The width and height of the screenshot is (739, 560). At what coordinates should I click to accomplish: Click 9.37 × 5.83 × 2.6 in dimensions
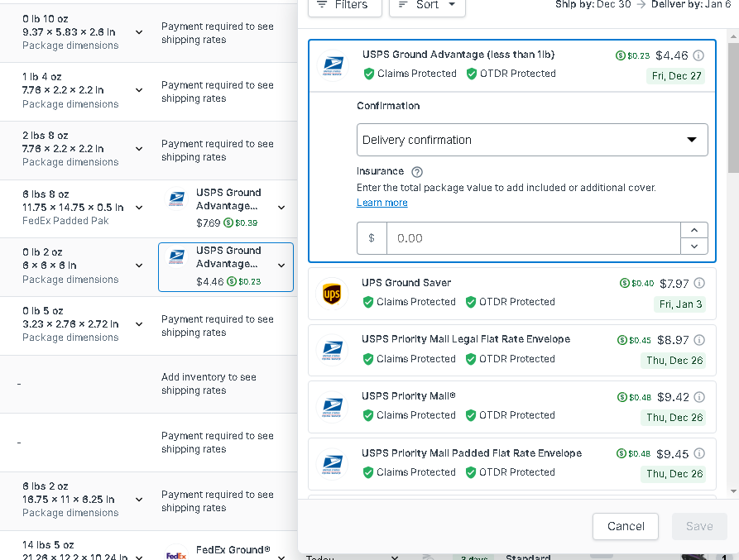[x=69, y=32]
